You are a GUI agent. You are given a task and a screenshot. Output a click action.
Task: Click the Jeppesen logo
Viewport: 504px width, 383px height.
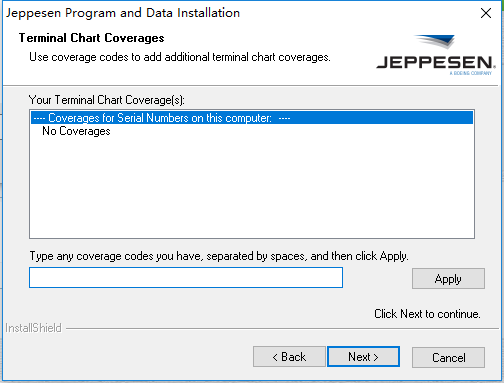point(436,55)
